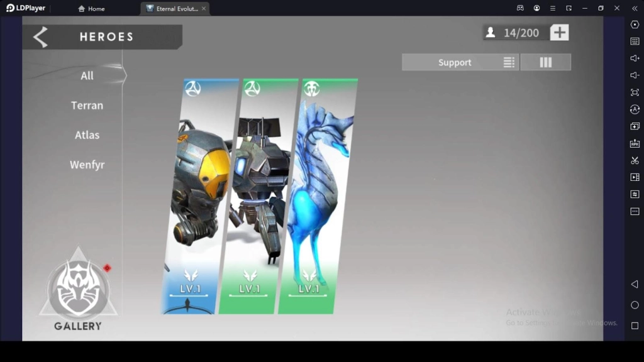
Task: Click the red notification dot on Gallery
Action: tap(107, 268)
